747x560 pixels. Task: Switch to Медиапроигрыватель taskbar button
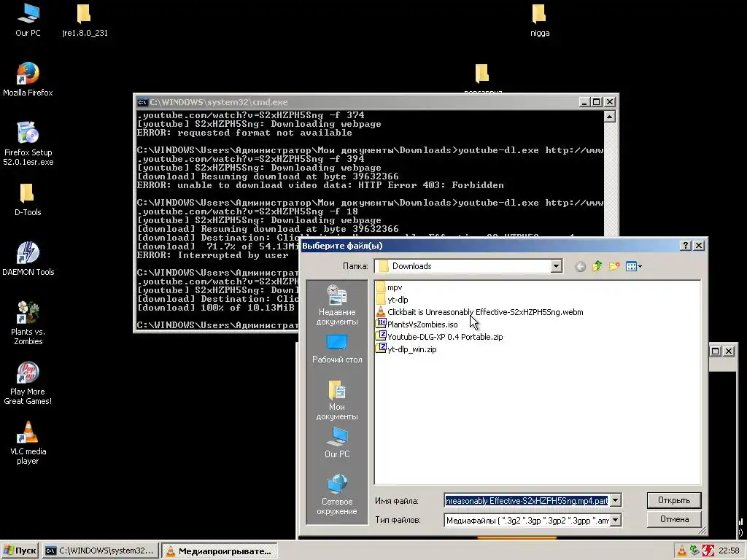(219, 551)
